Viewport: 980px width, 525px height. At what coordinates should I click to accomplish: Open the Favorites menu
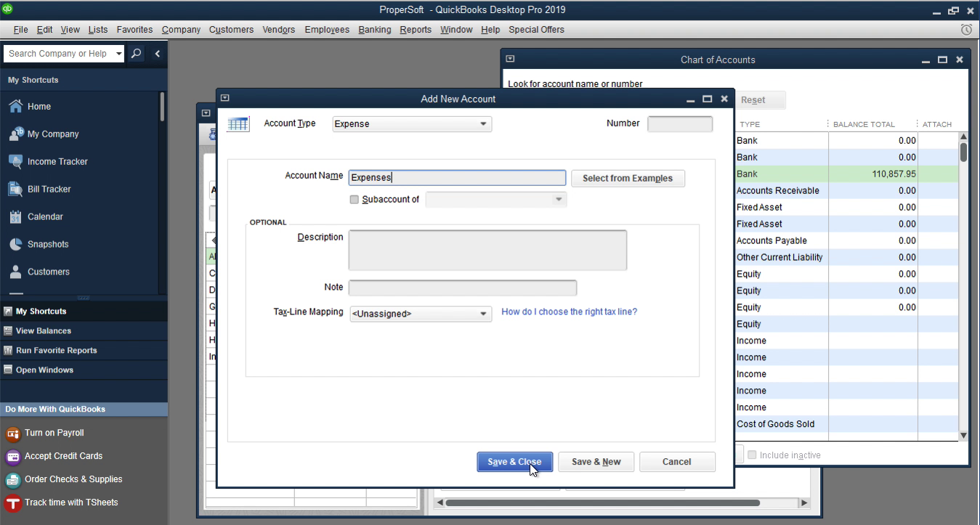[x=134, y=30]
